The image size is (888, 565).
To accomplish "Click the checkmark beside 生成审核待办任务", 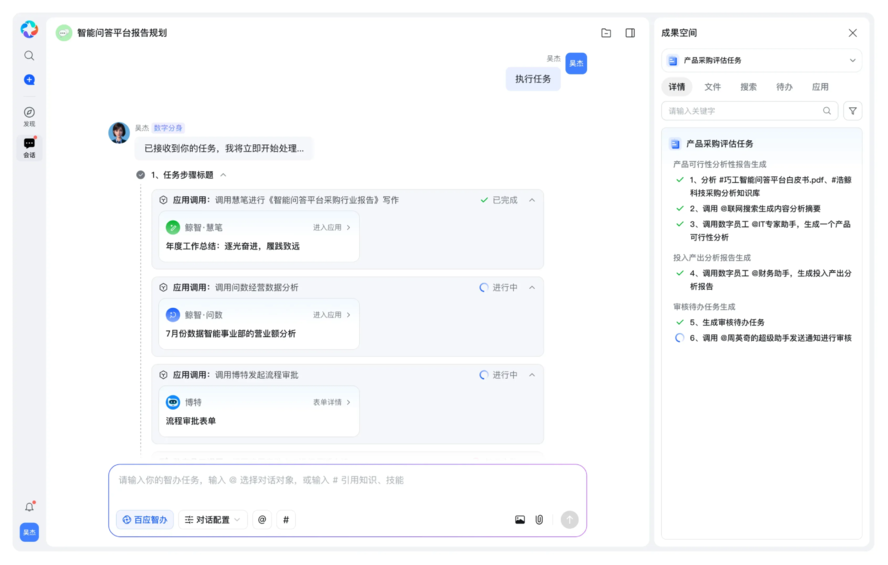I will 680,322.
